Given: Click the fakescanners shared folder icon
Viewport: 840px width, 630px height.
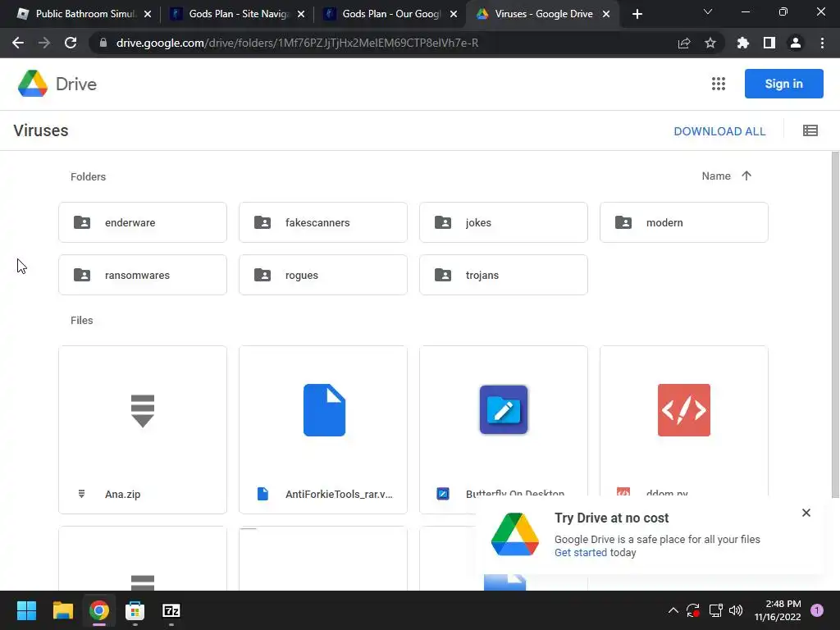Looking at the screenshot, I should tap(262, 222).
